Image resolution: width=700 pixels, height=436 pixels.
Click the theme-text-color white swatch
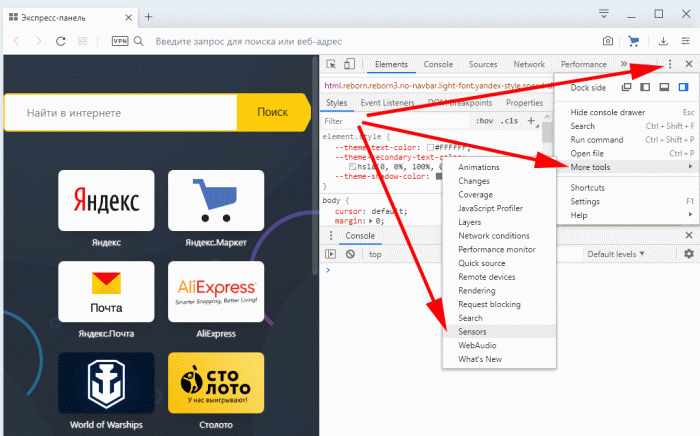pyautogui.click(x=430, y=147)
